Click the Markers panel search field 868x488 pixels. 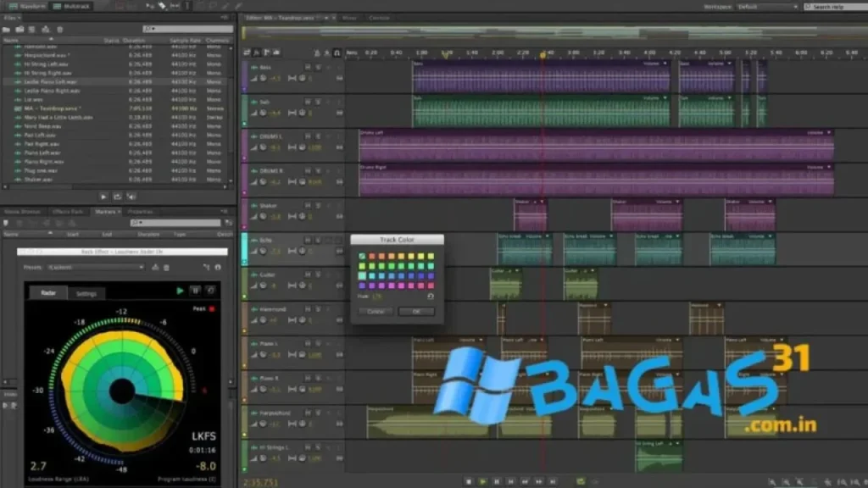175,223
